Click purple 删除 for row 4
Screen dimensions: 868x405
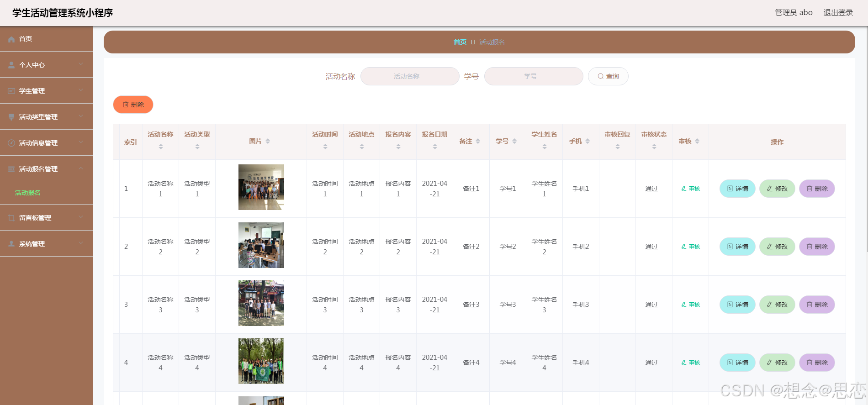pyautogui.click(x=817, y=363)
